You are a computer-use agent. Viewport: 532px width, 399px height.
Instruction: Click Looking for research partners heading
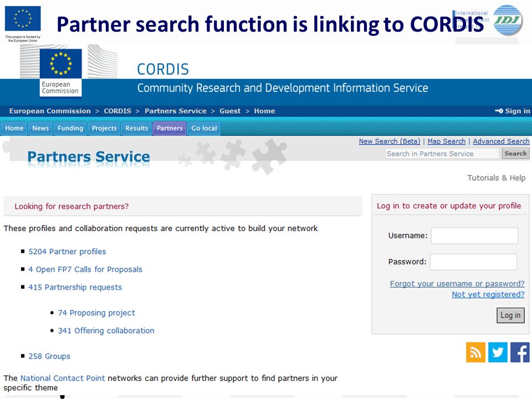[x=71, y=206]
